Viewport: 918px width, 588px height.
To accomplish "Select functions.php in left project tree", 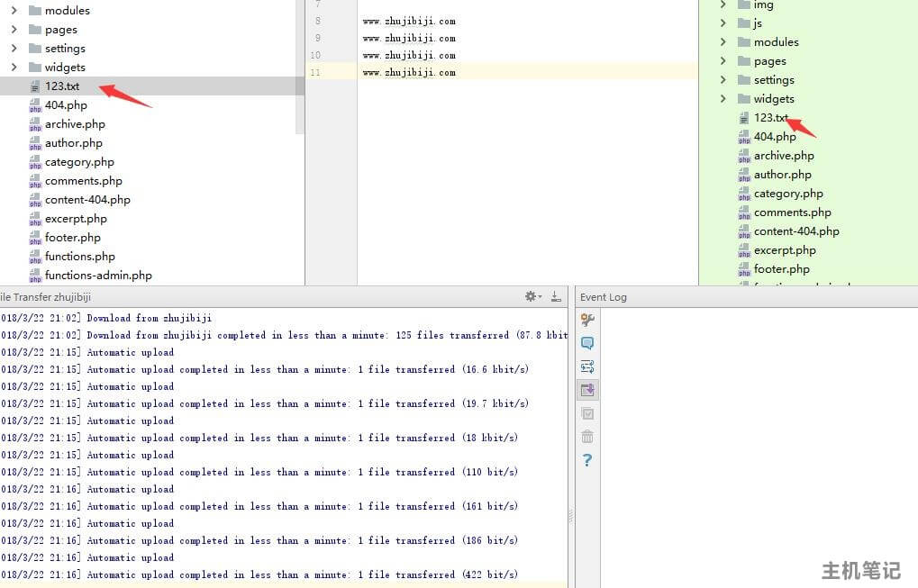I will [x=79, y=257].
